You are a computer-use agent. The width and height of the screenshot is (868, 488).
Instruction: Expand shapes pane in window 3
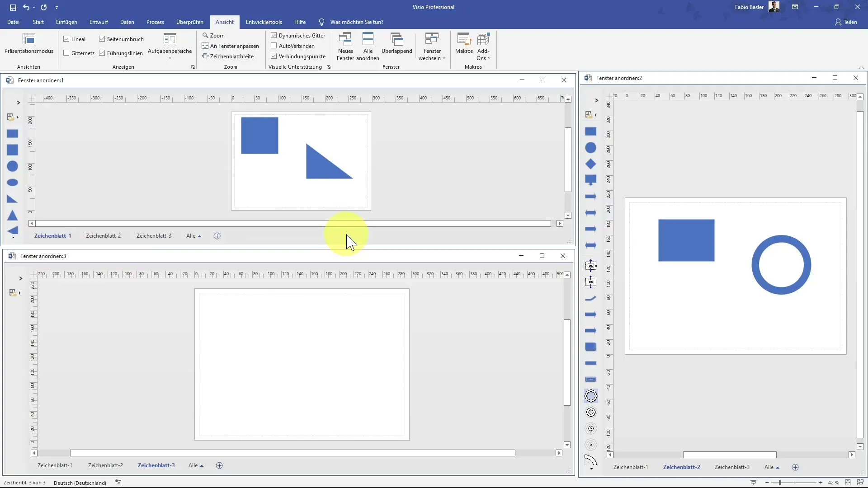(x=20, y=278)
